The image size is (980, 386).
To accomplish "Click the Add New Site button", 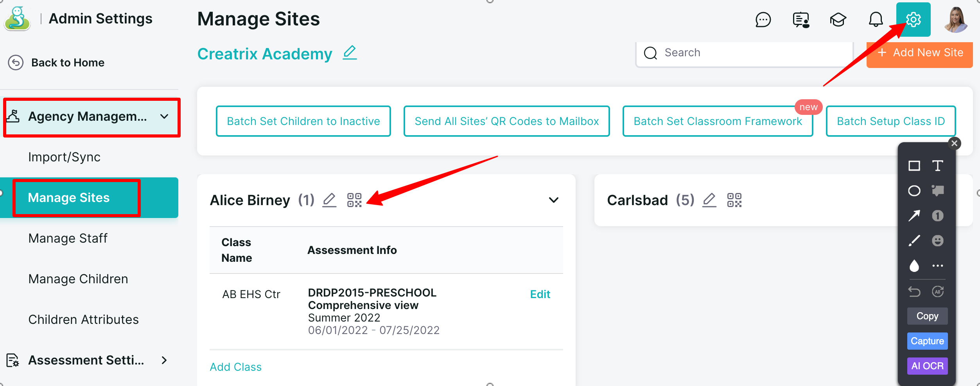I will [x=919, y=53].
